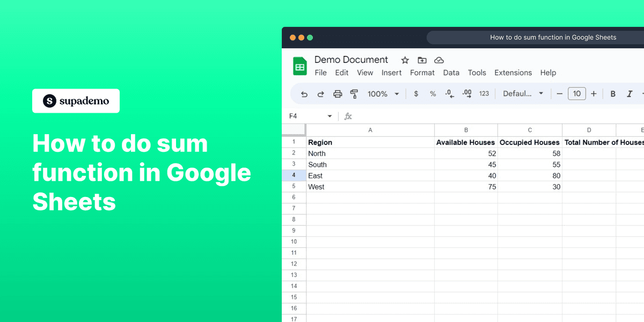
Task: Open more number formats via 123 icon
Action: tap(483, 94)
